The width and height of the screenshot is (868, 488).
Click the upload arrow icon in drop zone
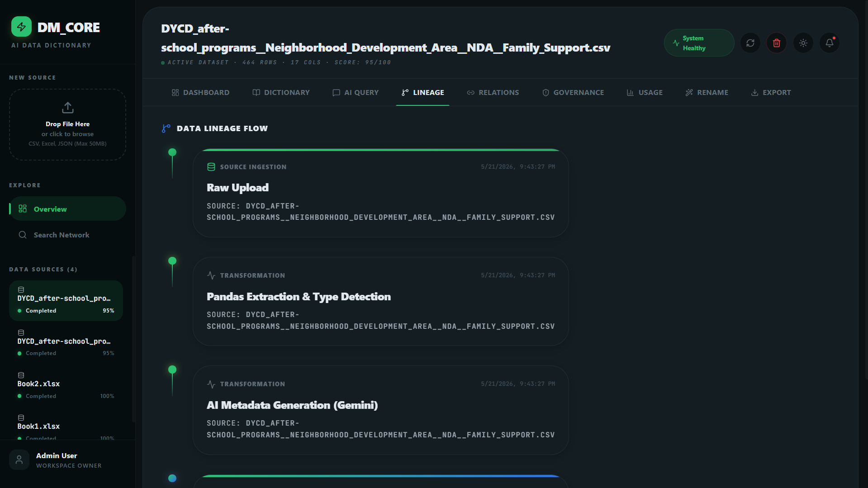(x=67, y=108)
